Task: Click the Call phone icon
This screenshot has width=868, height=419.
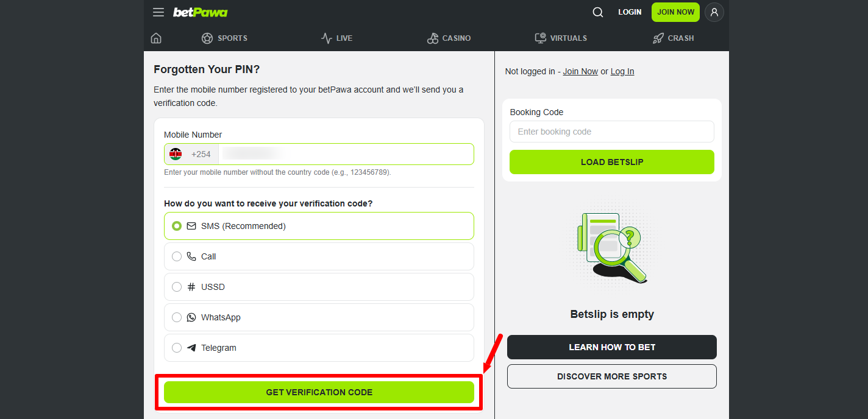Action: pyautogui.click(x=191, y=256)
